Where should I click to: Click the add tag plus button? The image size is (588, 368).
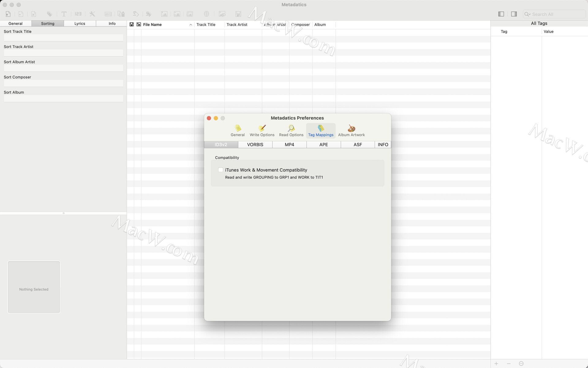[496, 363]
